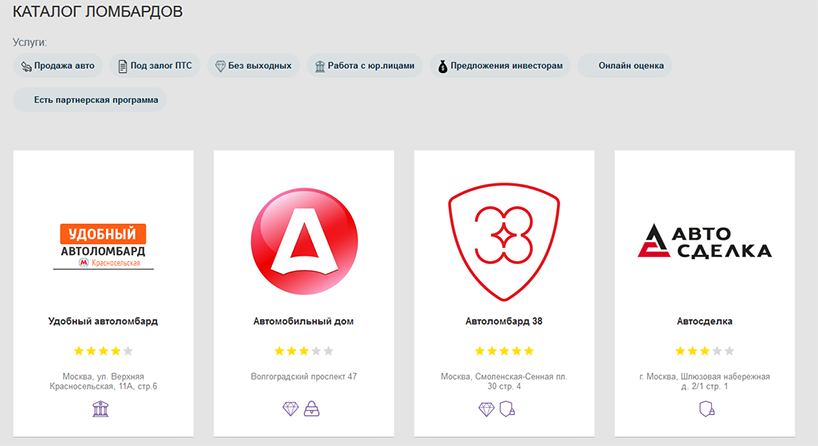Filter by Под залог ПТС service
Image resolution: width=818 pixels, height=446 pixels.
[x=155, y=66]
